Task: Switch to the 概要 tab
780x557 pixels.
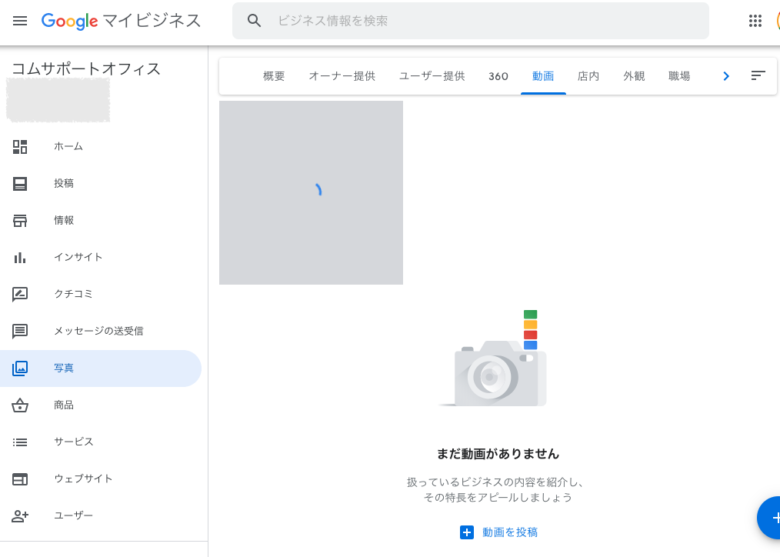Action: click(x=274, y=76)
